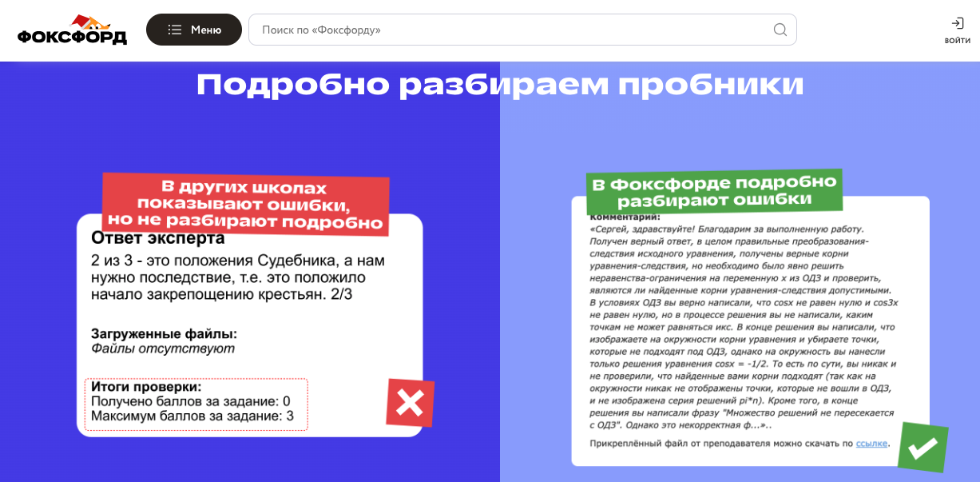980x482 pixels.
Task: Click the search field Поиск по «Фоксфорду»
Action: coord(522,30)
